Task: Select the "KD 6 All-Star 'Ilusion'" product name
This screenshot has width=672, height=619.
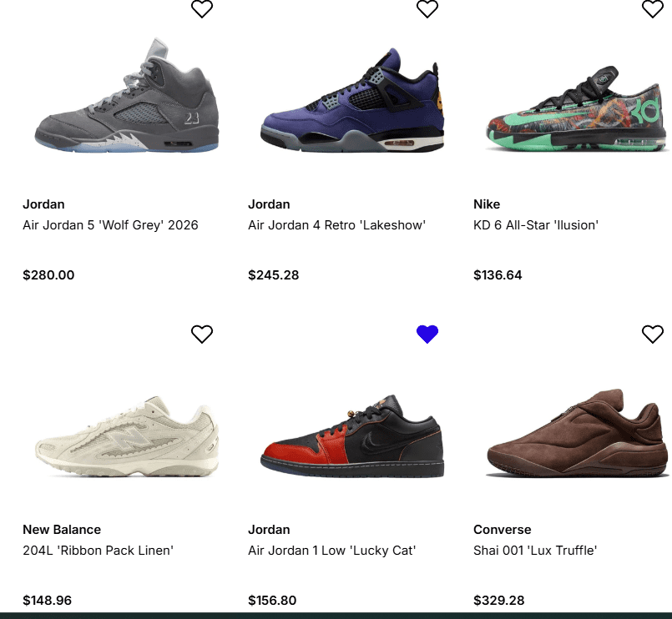Action: (x=536, y=225)
